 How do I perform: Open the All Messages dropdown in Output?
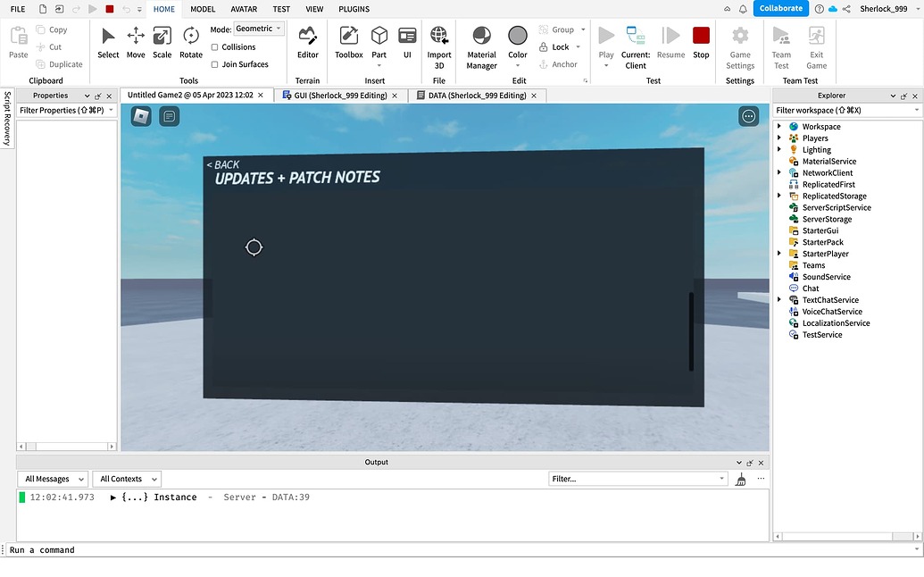[52, 478]
